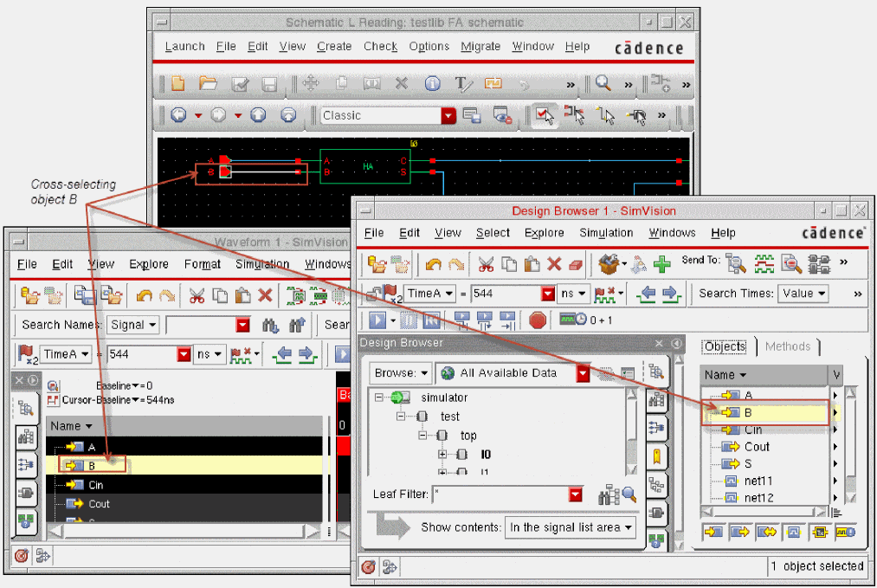The height and width of the screenshot is (588, 877).
Task: Toggle output signals filter button
Action: [x=739, y=532]
